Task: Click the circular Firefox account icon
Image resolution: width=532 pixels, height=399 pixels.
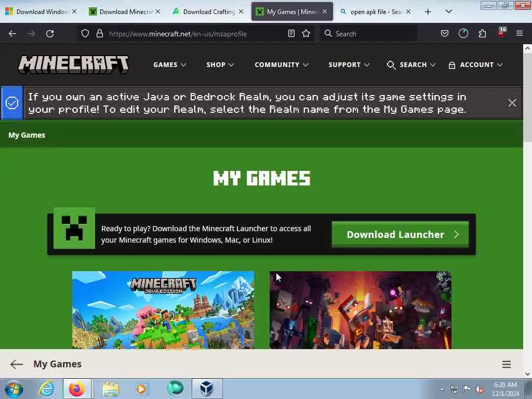Action: click(x=463, y=33)
